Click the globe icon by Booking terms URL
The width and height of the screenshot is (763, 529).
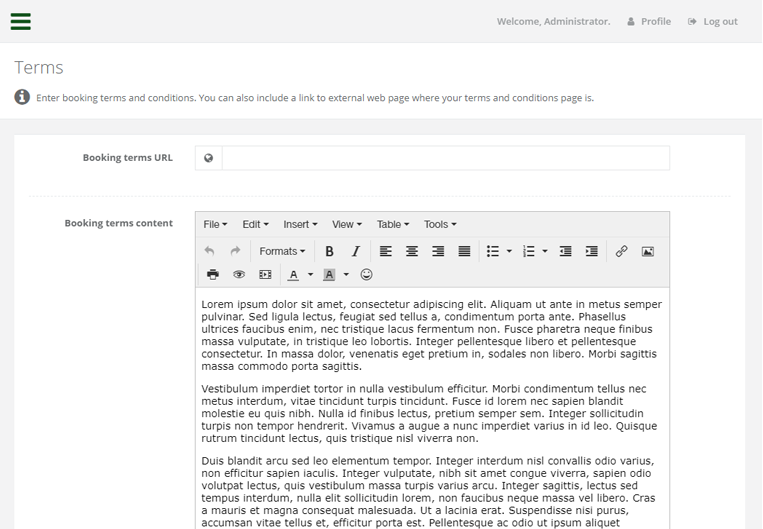[208, 158]
